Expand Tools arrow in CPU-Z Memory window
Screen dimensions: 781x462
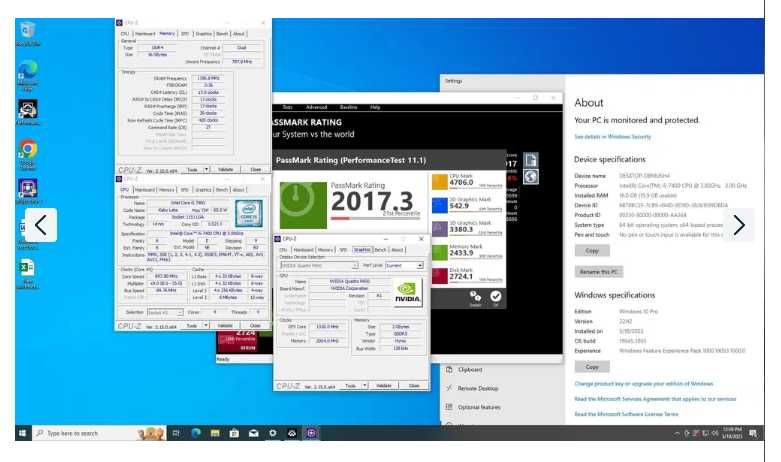point(206,170)
